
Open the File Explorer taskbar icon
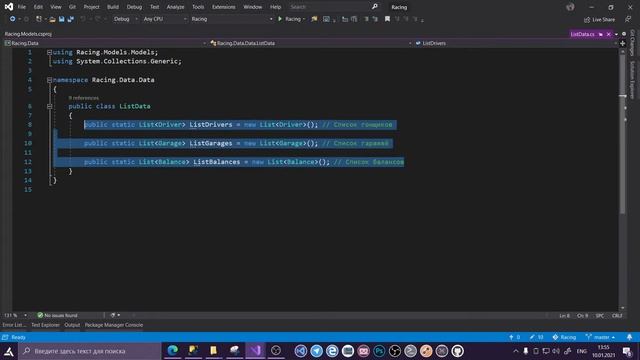click(213, 351)
